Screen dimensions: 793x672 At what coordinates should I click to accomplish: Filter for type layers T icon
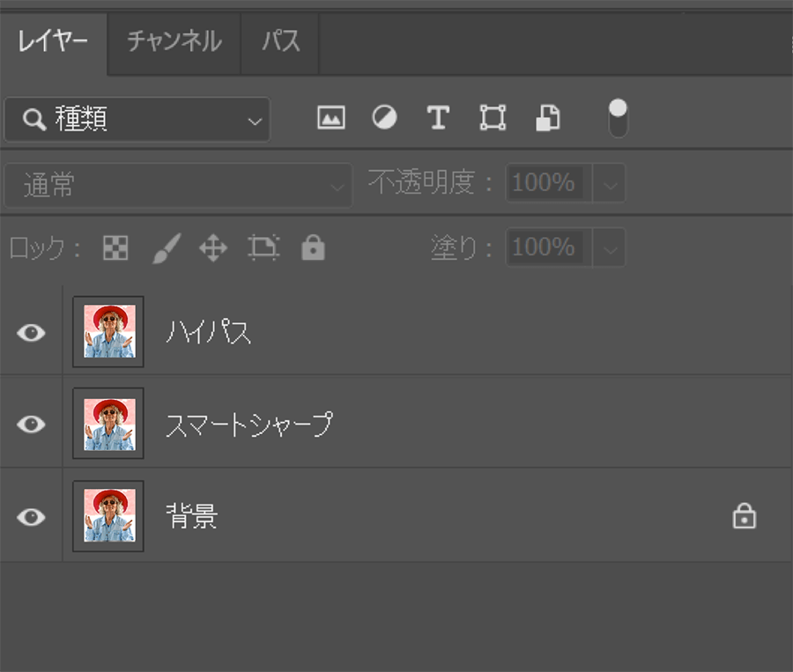pyautogui.click(x=438, y=118)
